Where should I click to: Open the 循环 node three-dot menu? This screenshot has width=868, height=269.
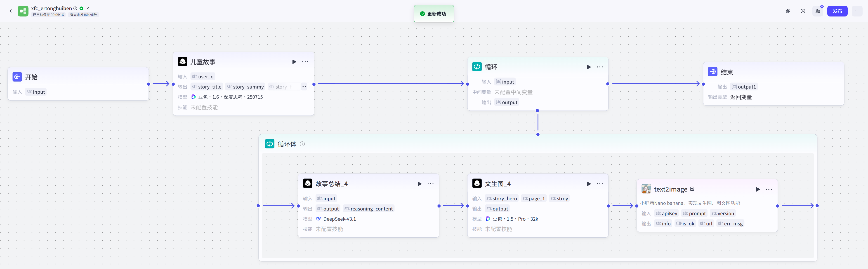[x=600, y=67]
